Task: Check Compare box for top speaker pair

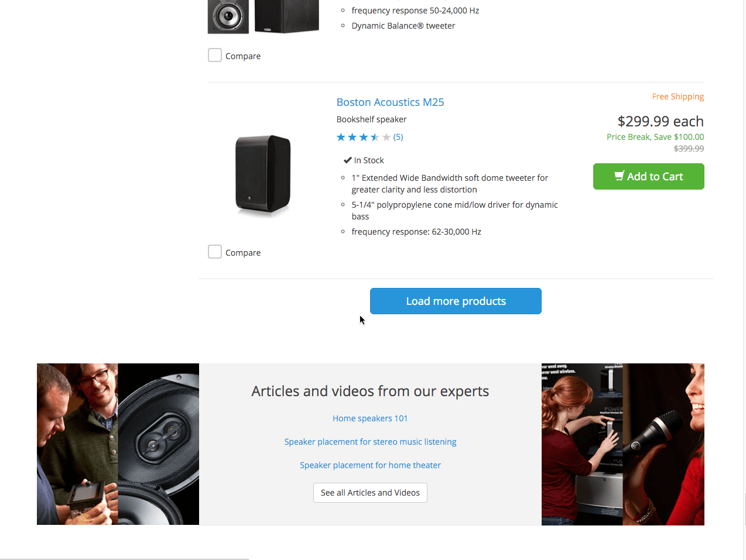Action: tap(215, 56)
